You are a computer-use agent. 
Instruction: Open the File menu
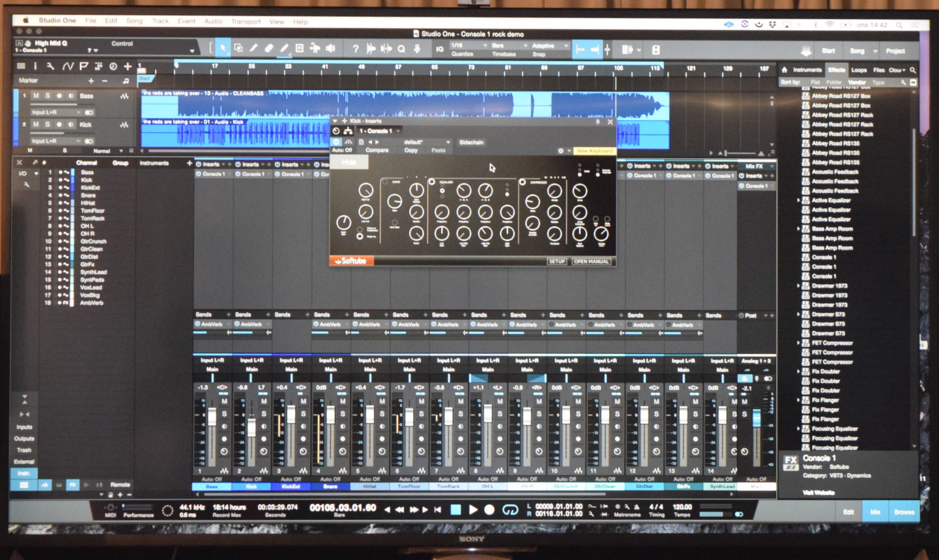point(90,21)
